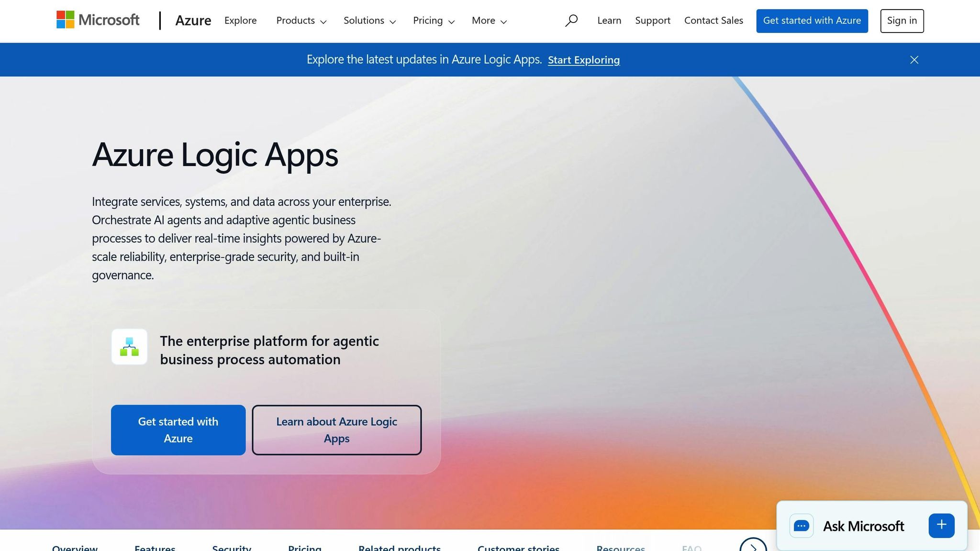Select the Security section tab

point(232,549)
